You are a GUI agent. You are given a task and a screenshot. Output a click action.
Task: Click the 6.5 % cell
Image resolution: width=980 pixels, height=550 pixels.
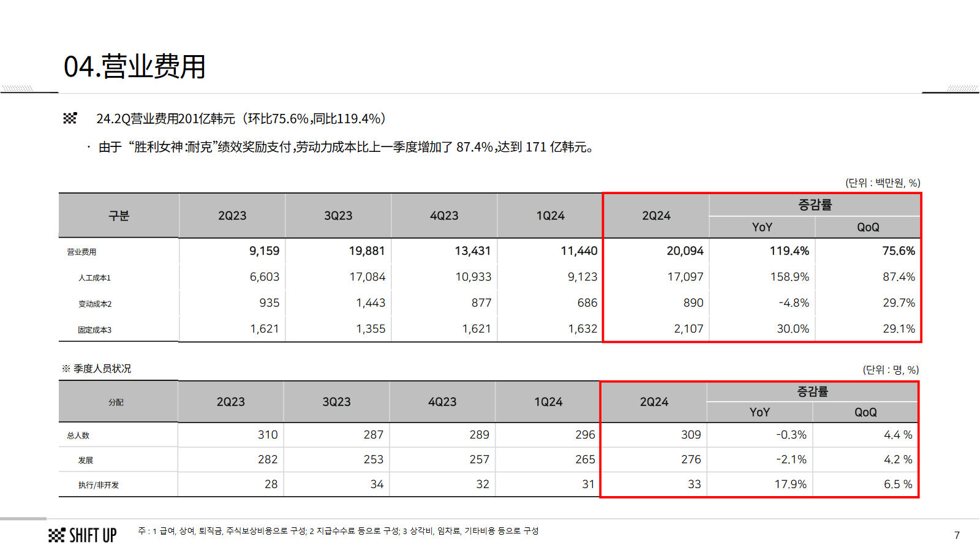pos(898,484)
